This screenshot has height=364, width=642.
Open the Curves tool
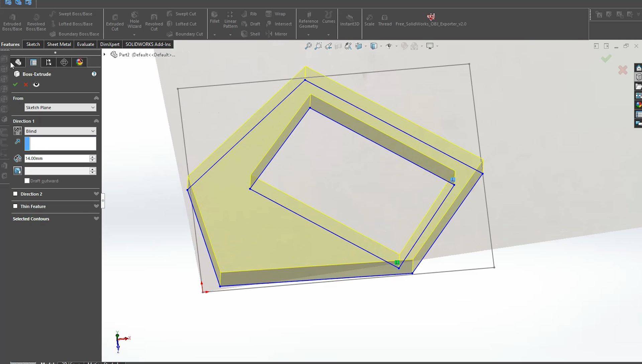(328, 17)
